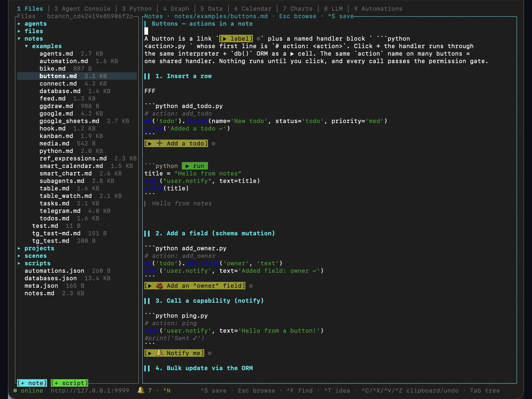Click the heading '1. Insert a row'
532x399 pixels.
click(184, 76)
